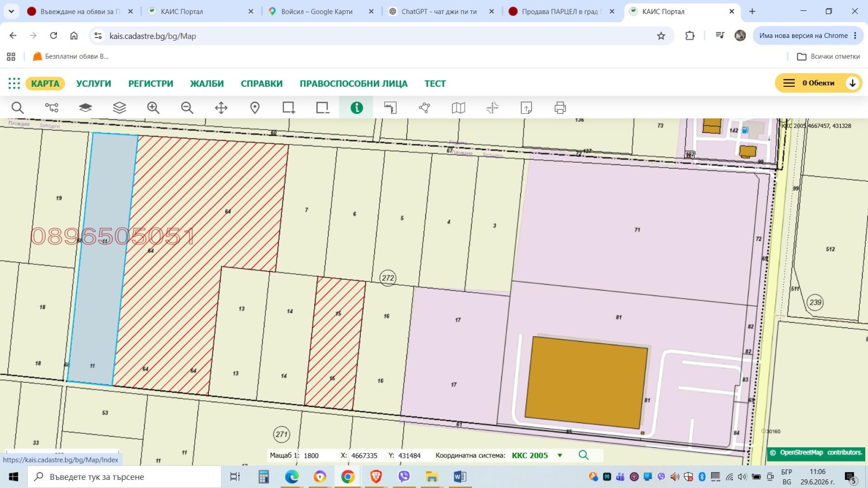Open the СПРАВКИ menu
Viewport: 868px width, 488px height.
[x=261, y=84]
